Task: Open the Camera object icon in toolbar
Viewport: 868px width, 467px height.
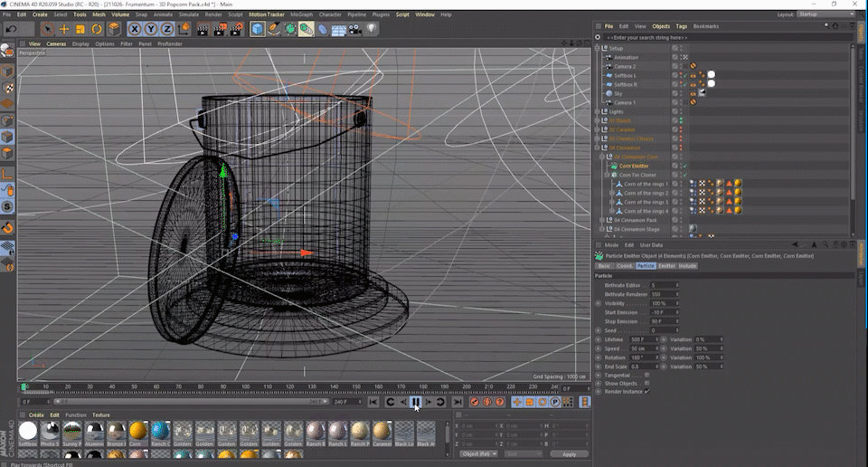Action: point(355,30)
